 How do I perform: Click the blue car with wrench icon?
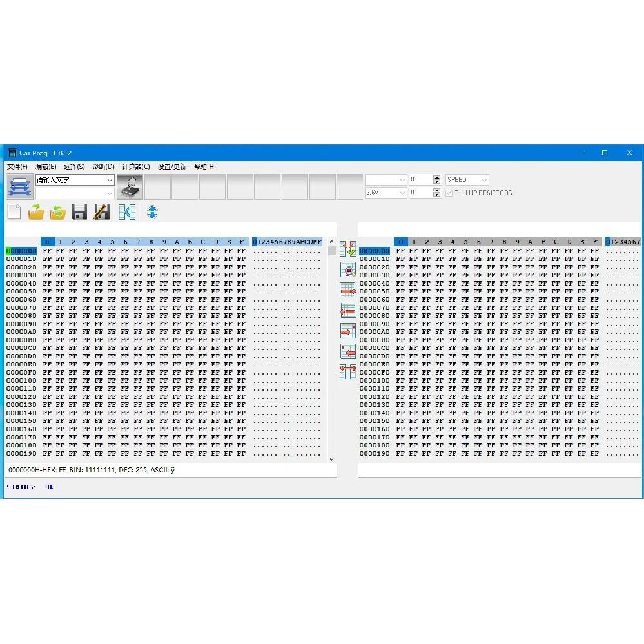[19, 186]
